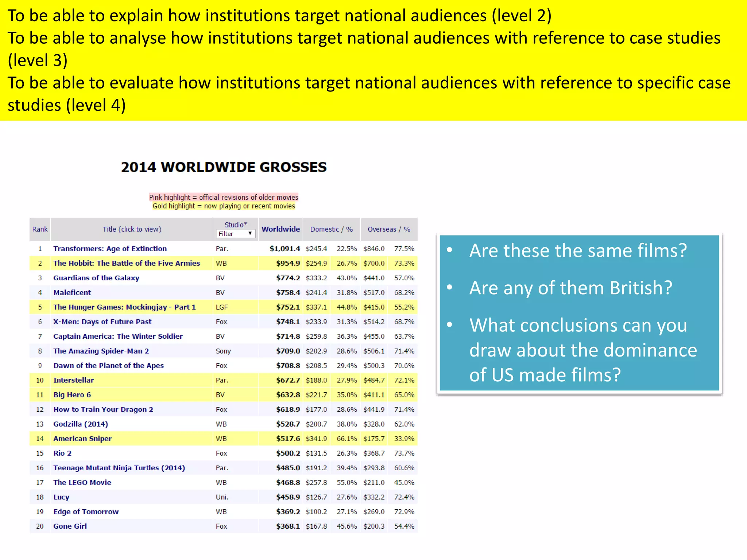Image resolution: width=747 pixels, height=560 pixels.
Task: Open Dawn of the Planet of the Apes
Action: pyautogui.click(x=108, y=365)
